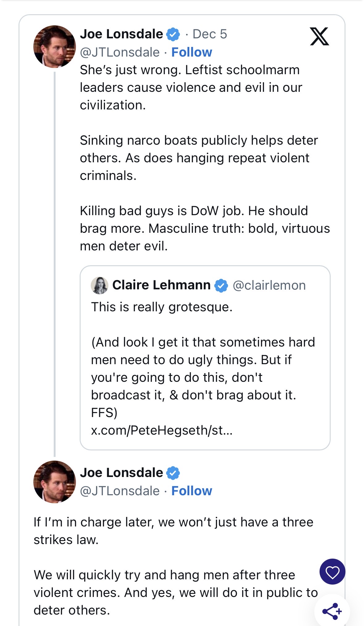Open the Dec 5 timestamp link
This screenshot has height=626, width=364.
[x=210, y=34]
